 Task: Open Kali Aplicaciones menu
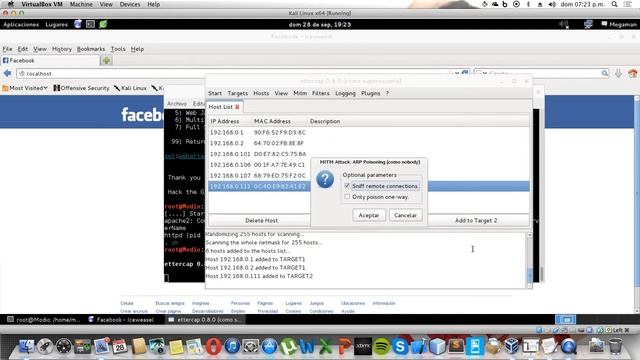pyautogui.click(x=21, y=24)
